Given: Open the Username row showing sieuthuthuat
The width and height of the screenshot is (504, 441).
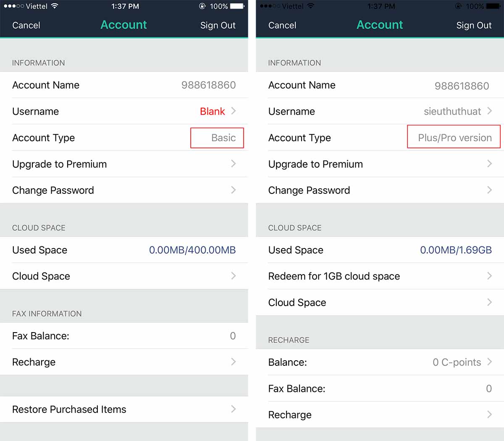Looking at the screenshot, I should click(x=380, y=111).
